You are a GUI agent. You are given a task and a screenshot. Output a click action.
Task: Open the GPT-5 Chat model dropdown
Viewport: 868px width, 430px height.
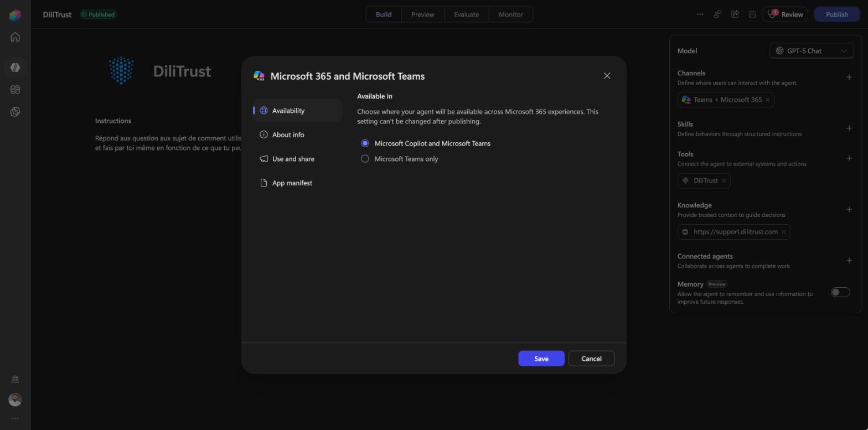pyautogui.click(x=812, y=51)
